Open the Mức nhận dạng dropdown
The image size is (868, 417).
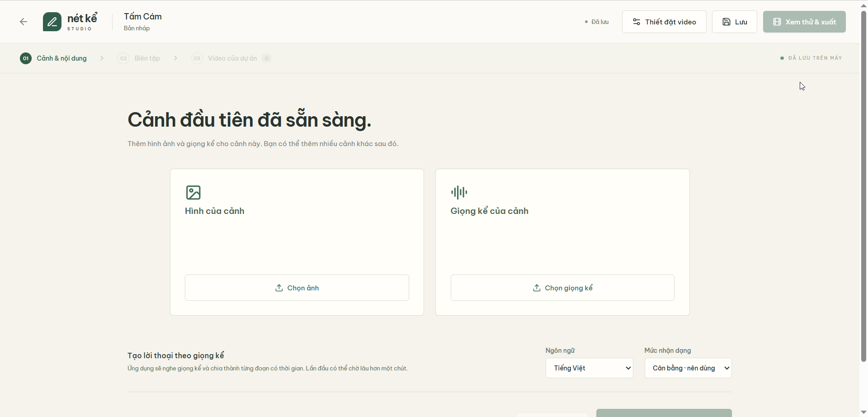688,368
